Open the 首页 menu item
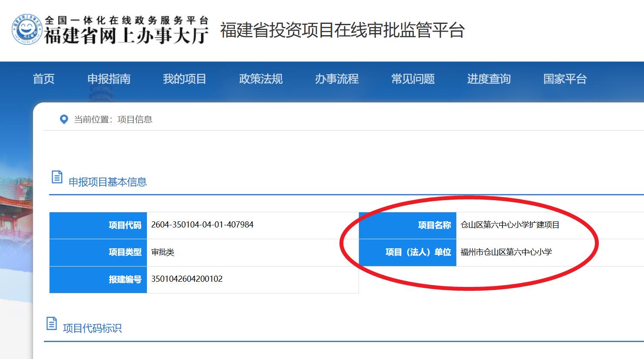The image size is (644, 359). coord(44,79)
